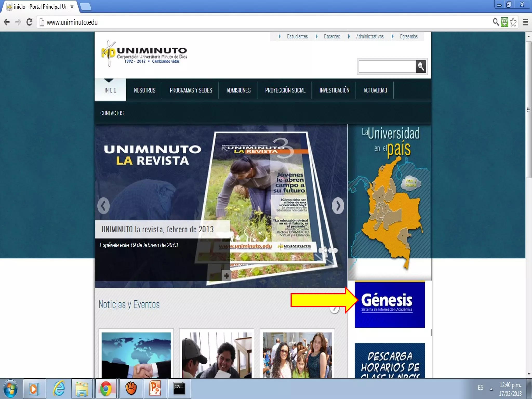
Task: Click the browser reload page icon
Action: tap(29, 22)
